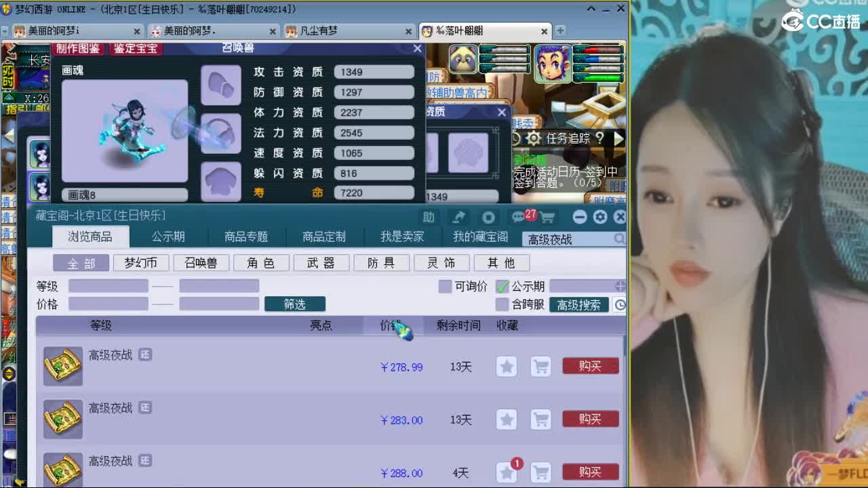Add a new account tab with plus button
This screenshot has width=868, height=488.
click(560, 30)
